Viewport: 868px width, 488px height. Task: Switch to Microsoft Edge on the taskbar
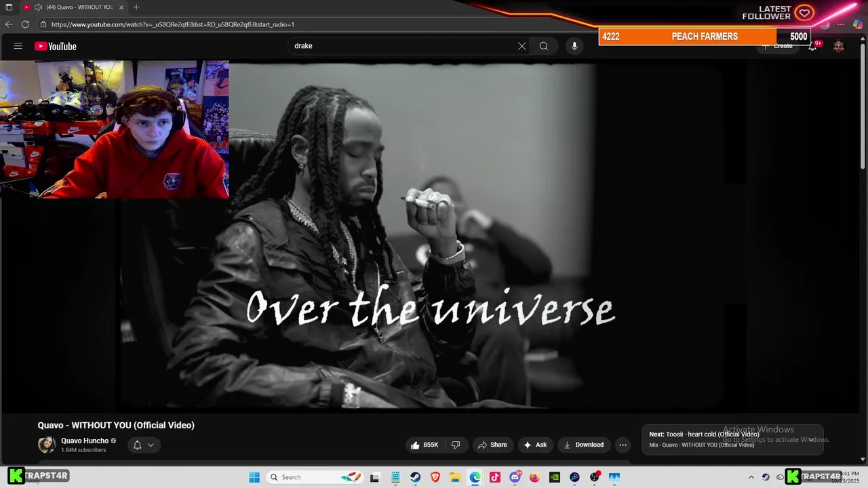(475, 477)
